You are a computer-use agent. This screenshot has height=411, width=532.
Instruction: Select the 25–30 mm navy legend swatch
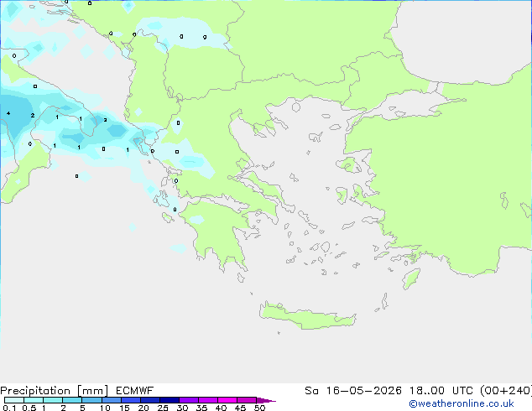[x=170, y=400]
